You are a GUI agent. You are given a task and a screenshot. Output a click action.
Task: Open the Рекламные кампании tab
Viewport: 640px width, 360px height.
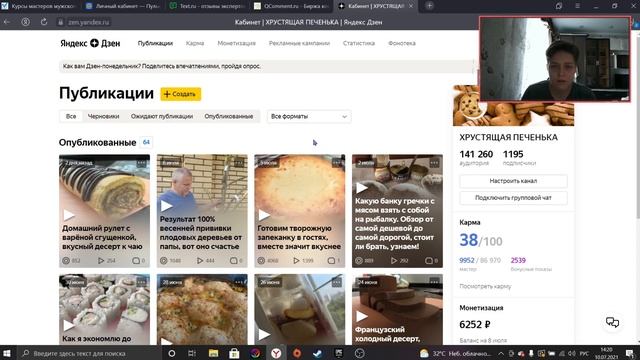coord(299,43)
